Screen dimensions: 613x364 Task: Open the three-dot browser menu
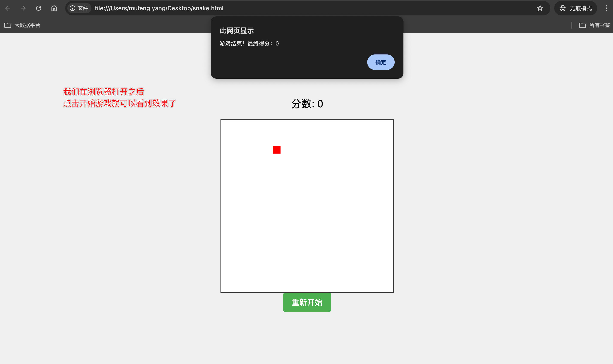coord(606,8)
